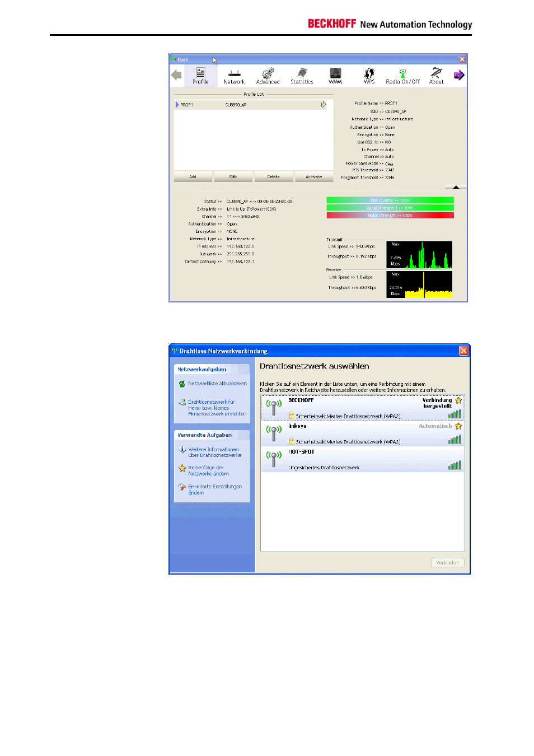Screen dimensions: 534x756
Task: Select the HOT-SPOT wireless network
Action: click(x=363, y=459)
